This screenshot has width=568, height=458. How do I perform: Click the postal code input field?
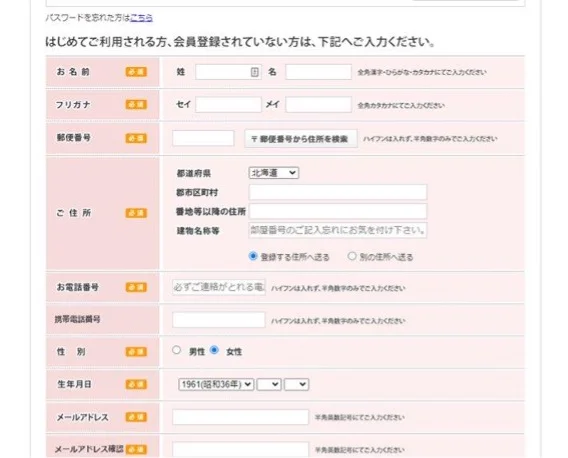(203, 138)
